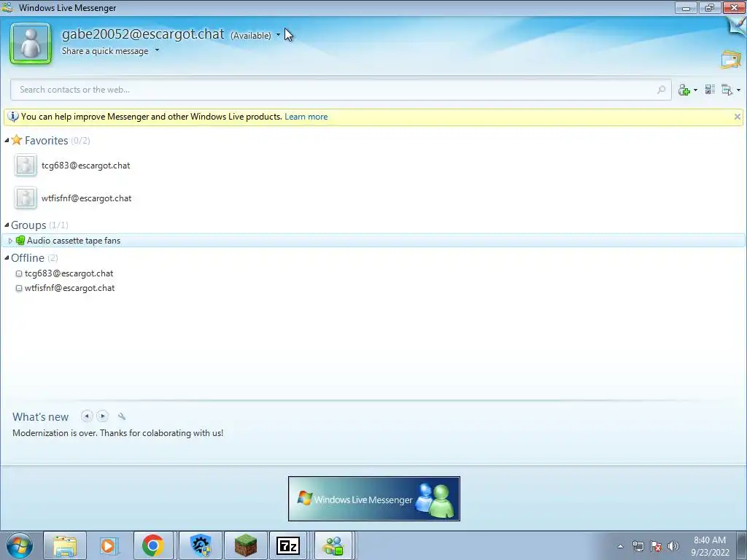Viewport: 747px width, 560px height.
Task: Click the Modernization is over news text
Action: coord(117,433)
